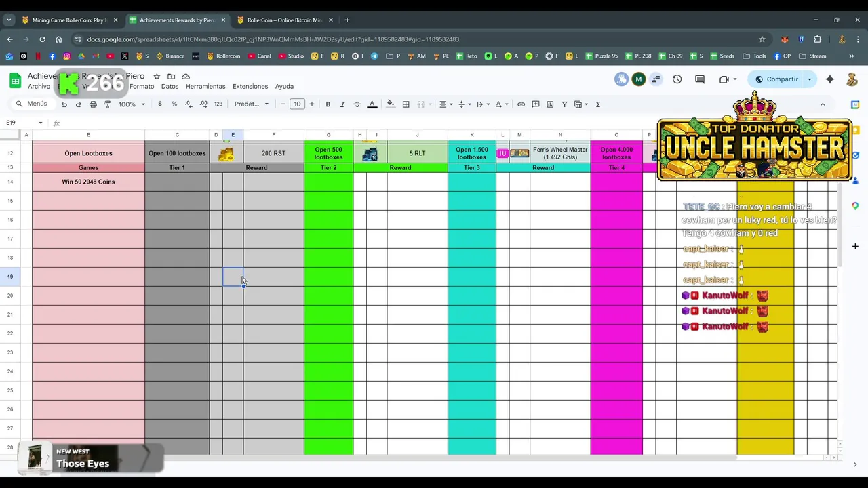Open vertical align dropdown
The height and width of the screenshot is (488, 868).
point(464,104)
